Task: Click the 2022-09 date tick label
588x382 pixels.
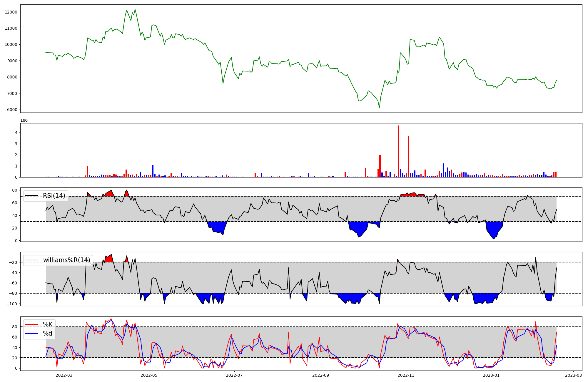Action: click(x=321, y=375)
